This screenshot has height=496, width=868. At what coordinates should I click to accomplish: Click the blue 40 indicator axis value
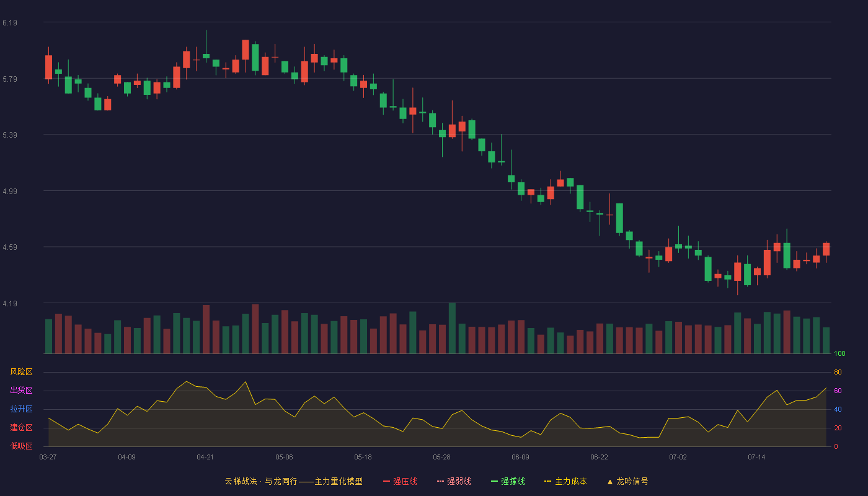click(x=838, y=410)
